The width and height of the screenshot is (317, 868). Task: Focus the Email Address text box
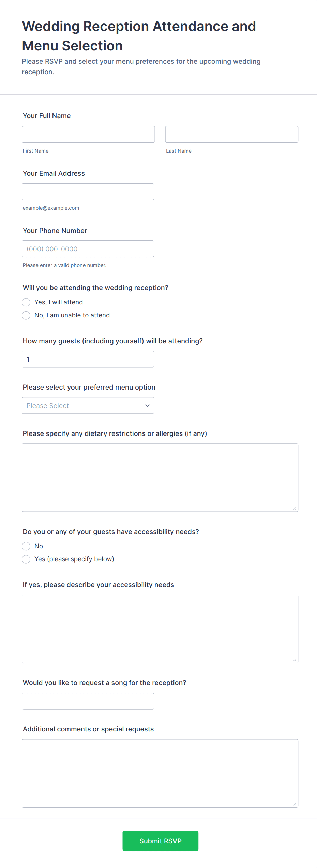click(x=88, y=191)
